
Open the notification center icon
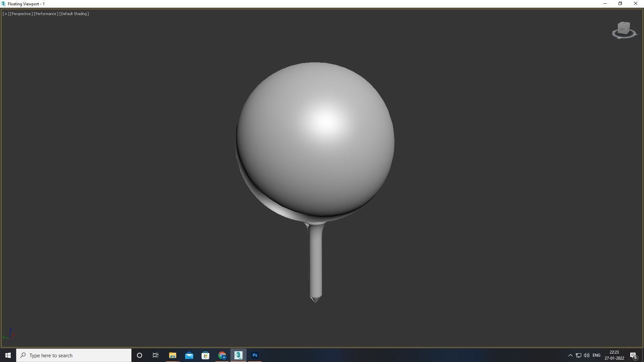pos(633,355)
